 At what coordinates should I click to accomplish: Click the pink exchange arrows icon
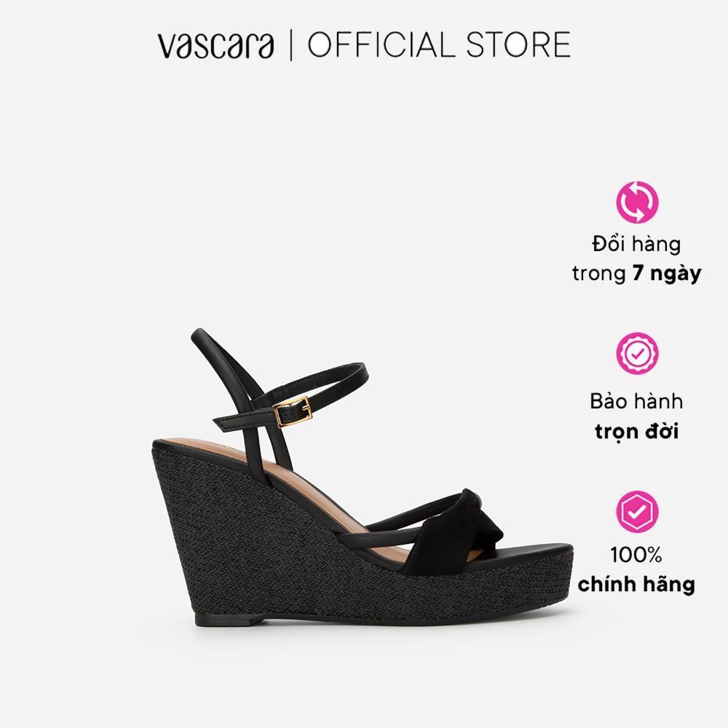click(637, 202)
